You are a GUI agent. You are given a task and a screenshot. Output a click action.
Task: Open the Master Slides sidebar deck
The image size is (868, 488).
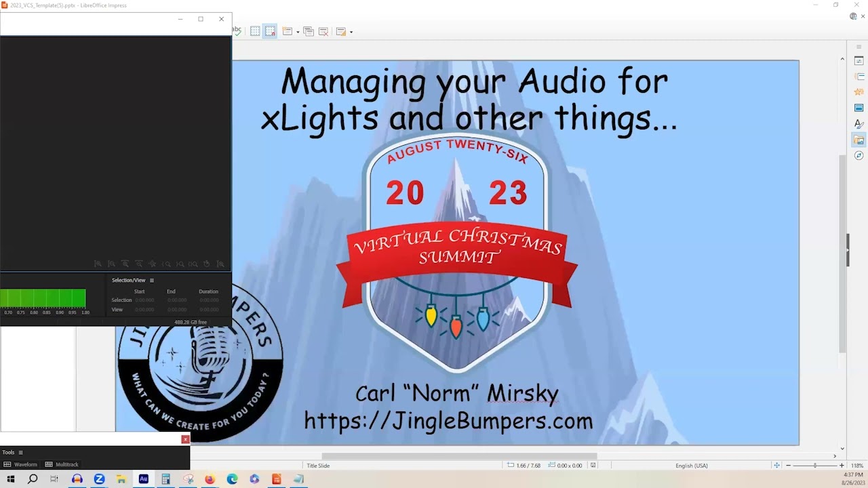859,108
